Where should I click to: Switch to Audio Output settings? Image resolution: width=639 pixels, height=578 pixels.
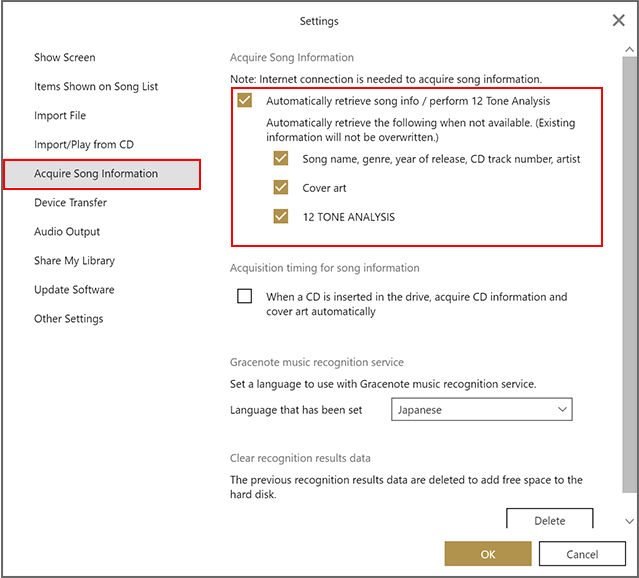[x=67, y=232]
